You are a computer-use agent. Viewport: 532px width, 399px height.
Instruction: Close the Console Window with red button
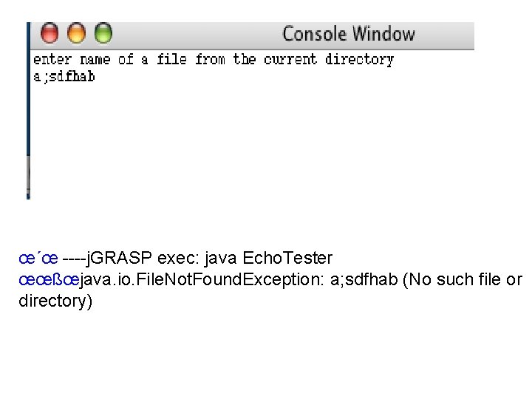click(x=50, y=33)
